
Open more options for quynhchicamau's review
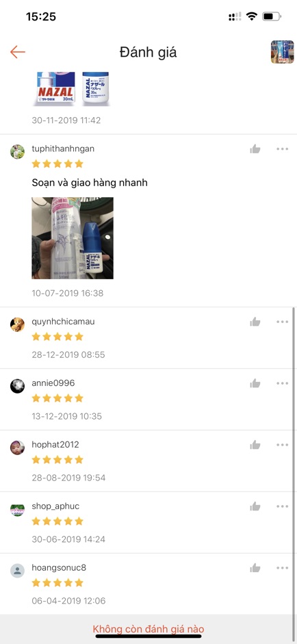[x=282, y=322]
